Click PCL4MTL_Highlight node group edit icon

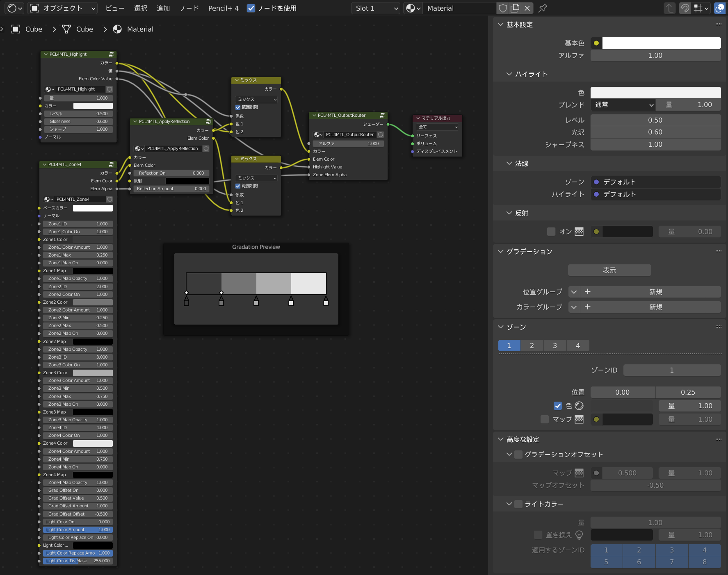pyautogui.click(x=111, y=54)
